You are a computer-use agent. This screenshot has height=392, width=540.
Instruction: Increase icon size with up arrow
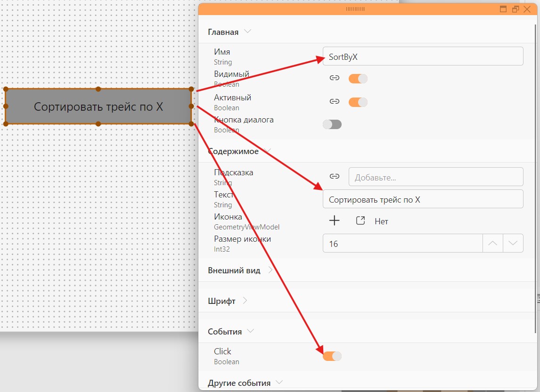pyautogui.click(x=493, y=243)
